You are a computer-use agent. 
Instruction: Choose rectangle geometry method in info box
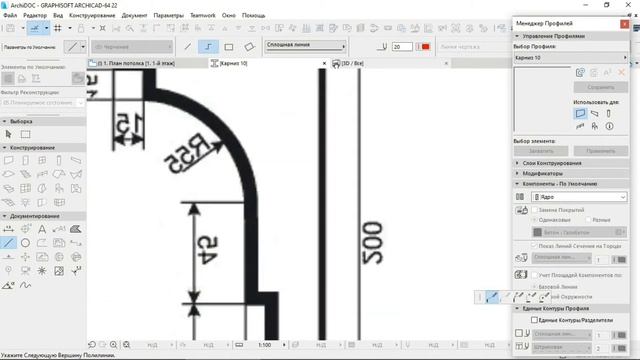tap(229, 47)
